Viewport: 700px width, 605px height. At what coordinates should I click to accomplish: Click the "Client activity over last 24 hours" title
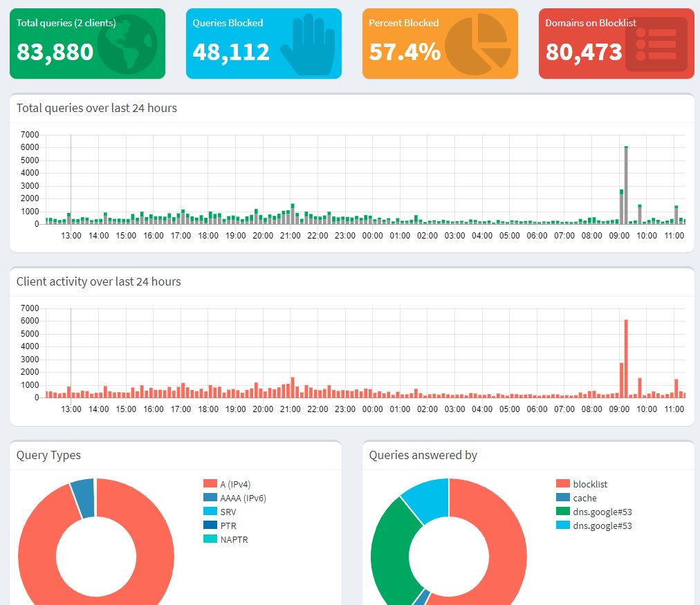click(x=99, y=281)
